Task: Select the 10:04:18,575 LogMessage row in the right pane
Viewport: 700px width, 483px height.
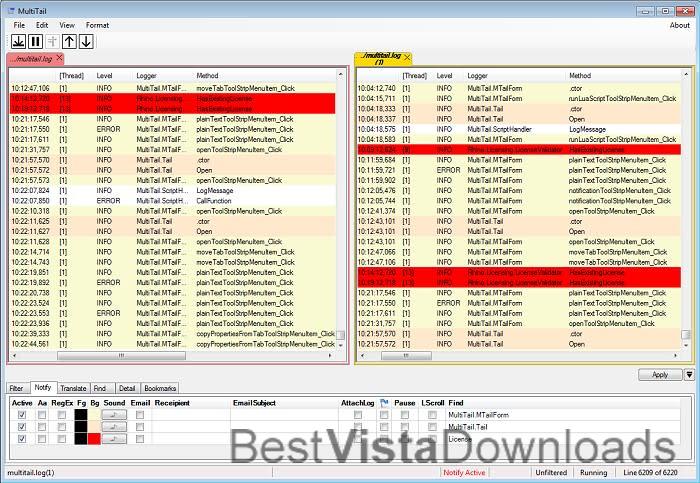Action: (x=519, y=129)
